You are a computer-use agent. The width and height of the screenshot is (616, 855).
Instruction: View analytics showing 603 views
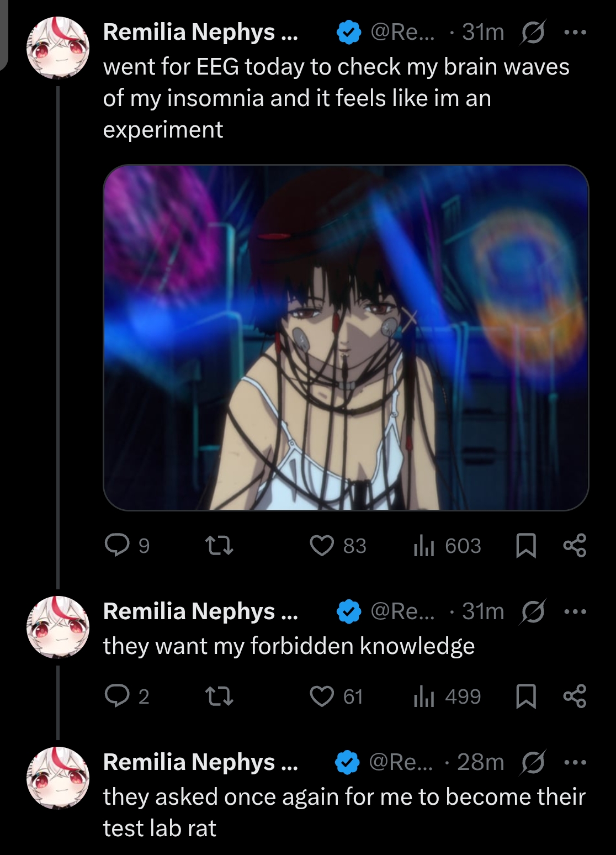pyautogui.click(x=424, y=546)
